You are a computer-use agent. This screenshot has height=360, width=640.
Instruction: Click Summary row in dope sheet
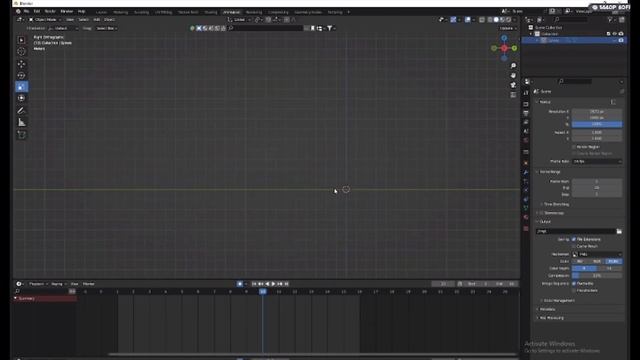(x=45, y=299)
